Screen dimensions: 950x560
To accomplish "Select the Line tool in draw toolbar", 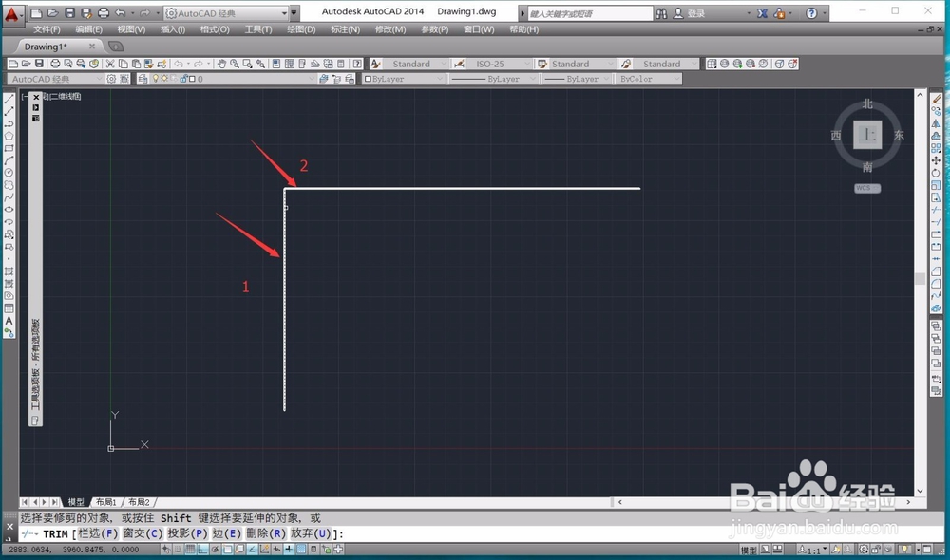I will point(9,100).
